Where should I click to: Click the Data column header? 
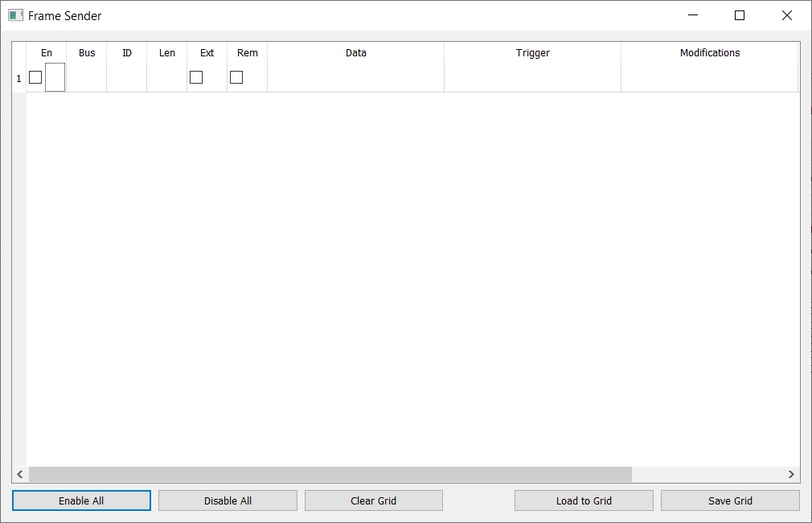point(355,53)
